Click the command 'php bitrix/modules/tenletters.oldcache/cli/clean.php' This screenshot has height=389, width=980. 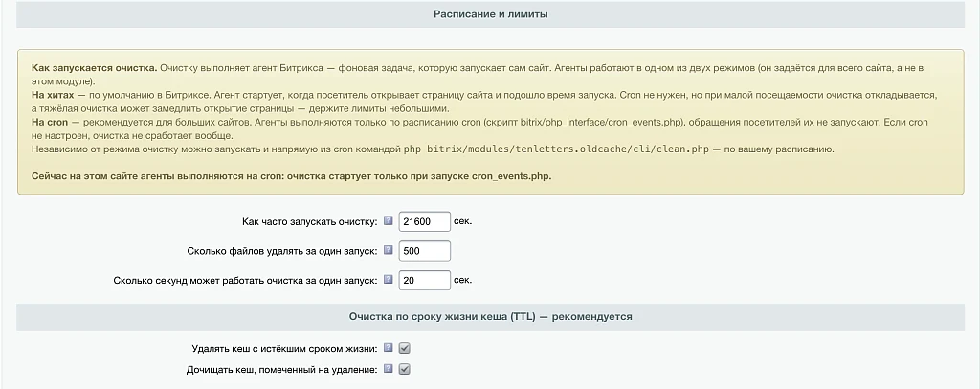tap(554, 150)
